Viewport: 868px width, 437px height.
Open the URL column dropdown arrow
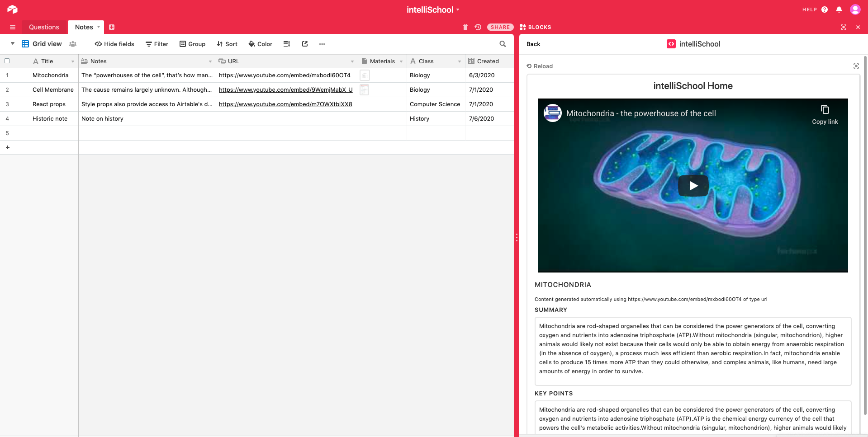point(352,61)
